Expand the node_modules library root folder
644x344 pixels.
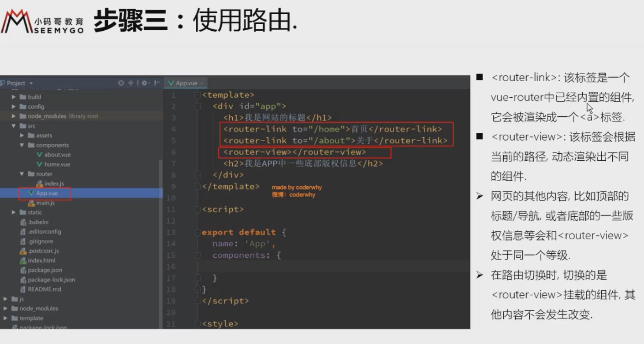(14, 116)
